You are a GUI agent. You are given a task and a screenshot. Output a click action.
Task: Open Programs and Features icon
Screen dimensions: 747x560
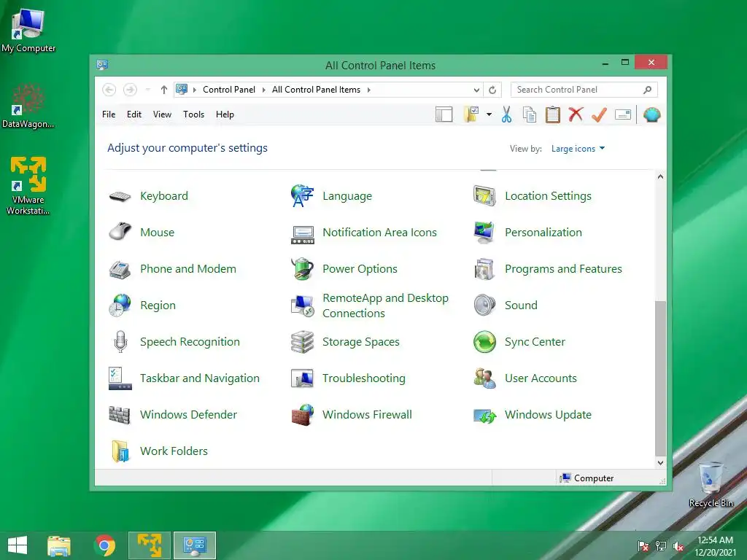pos(484,269)
